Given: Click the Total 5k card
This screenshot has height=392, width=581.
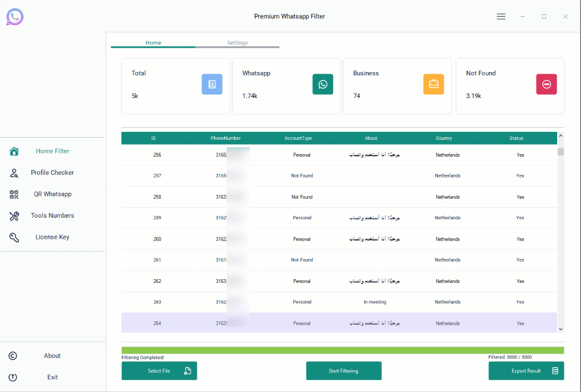Looking at the screenshot, I should pyautogui.click(x=175, y=86).
